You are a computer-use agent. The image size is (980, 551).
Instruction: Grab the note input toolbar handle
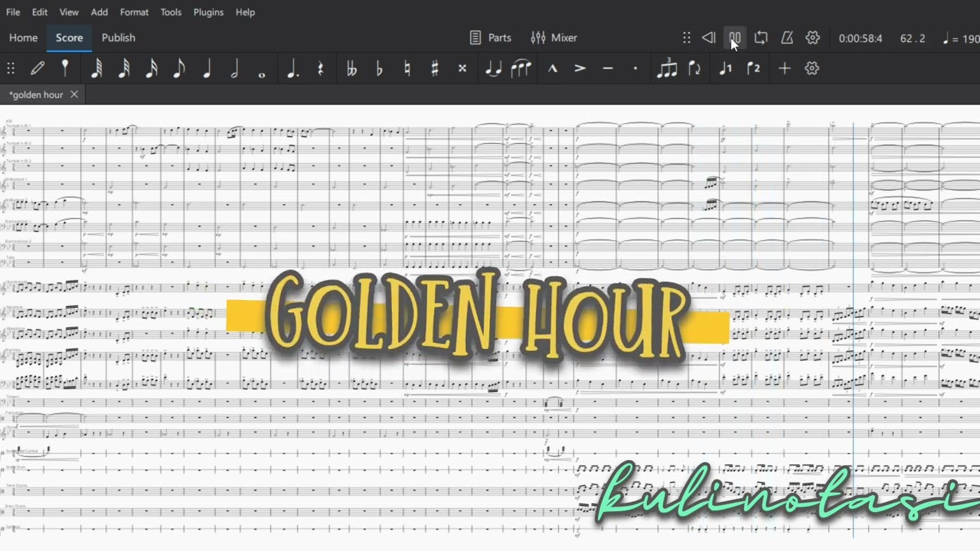(x=11, y=69)
